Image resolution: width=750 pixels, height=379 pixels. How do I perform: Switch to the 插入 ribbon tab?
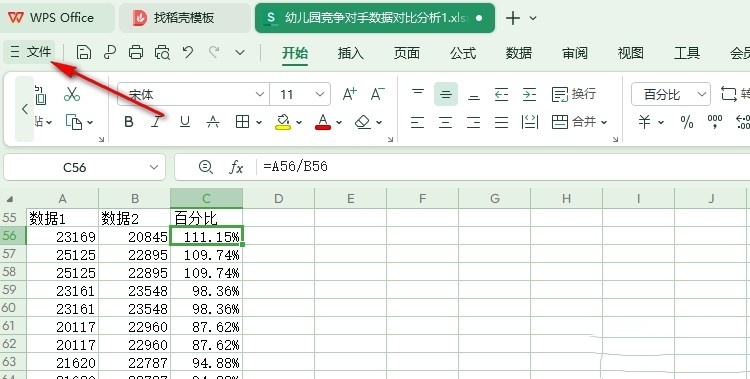click(351, 53)
